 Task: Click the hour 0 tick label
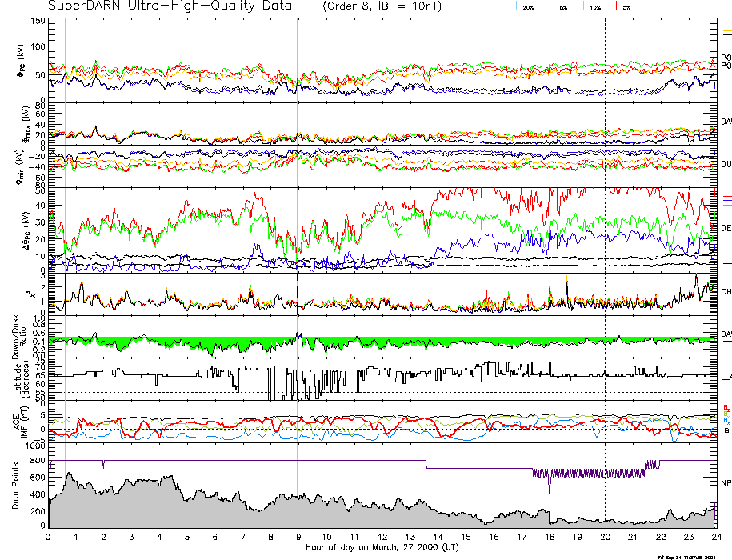pyautogui.click(x=49, y=538)
